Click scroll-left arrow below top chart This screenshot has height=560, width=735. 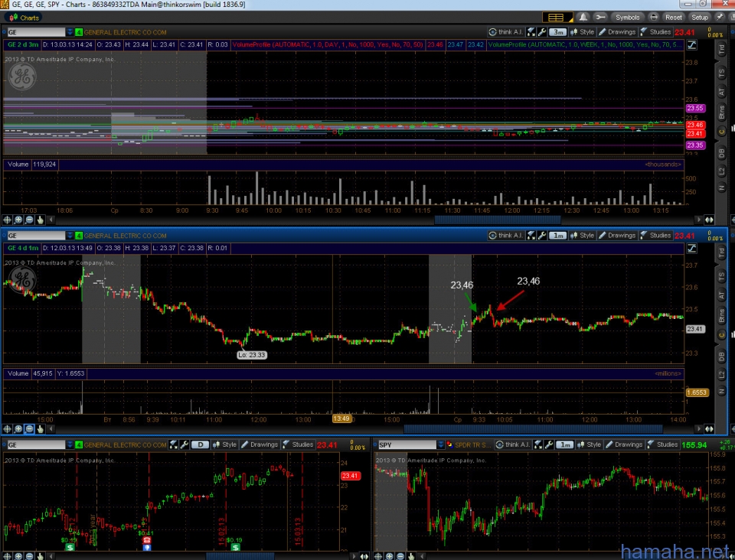coord(51,220)
